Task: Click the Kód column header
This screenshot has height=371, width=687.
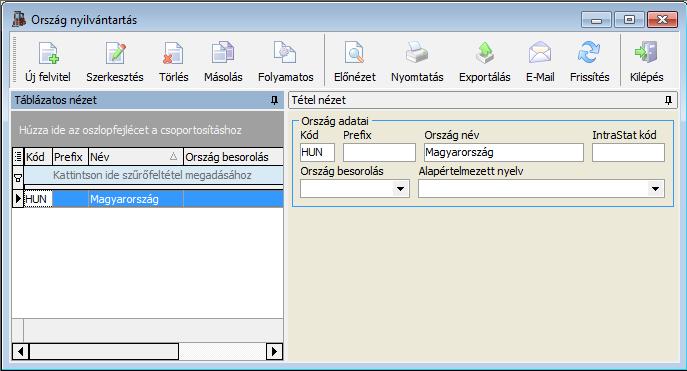Action: coord(38,156)
